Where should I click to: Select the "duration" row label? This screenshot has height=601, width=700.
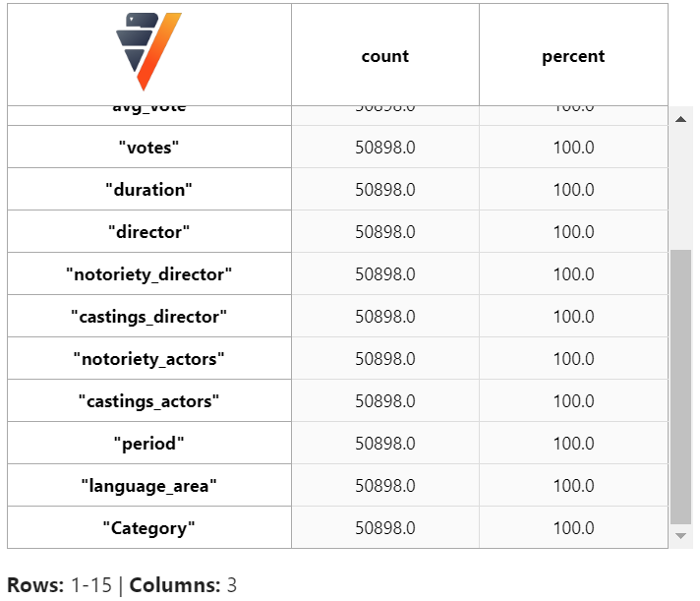(x=148, y=190)
